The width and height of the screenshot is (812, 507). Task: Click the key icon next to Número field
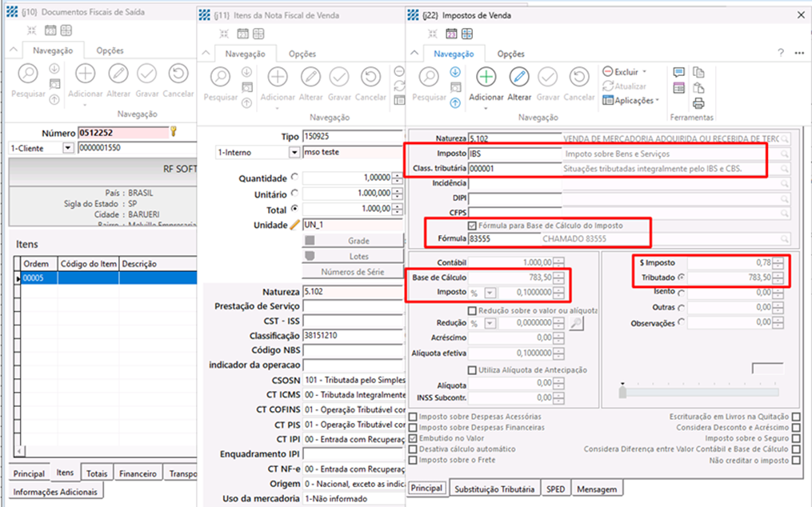point(173,132)
